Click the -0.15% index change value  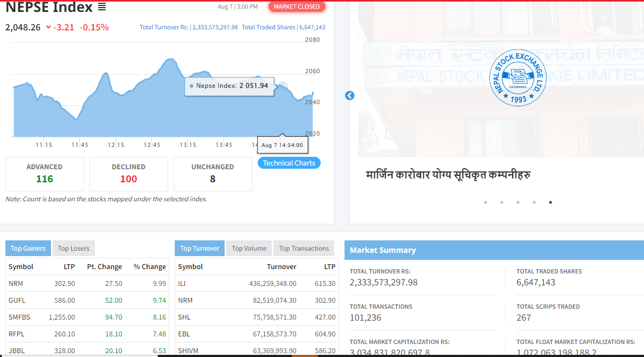click(94, 28)
